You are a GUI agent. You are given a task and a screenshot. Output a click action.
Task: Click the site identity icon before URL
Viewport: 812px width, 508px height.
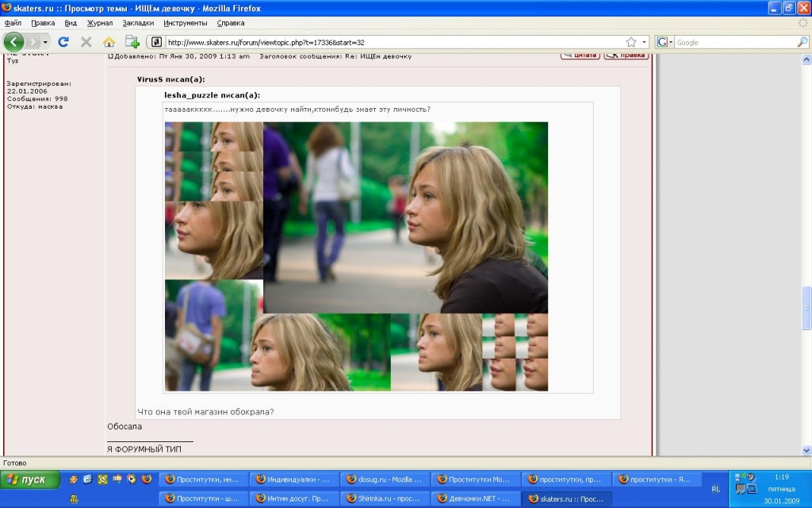tap(156, 42)
